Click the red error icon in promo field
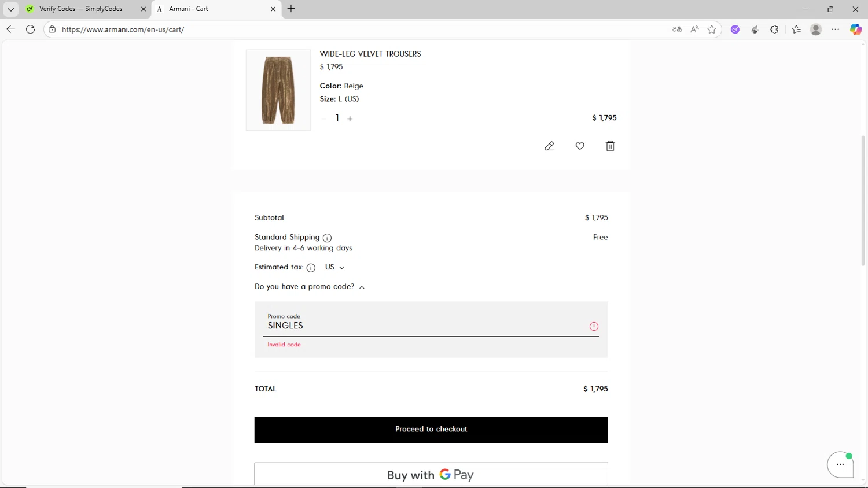868x488 pixels. click(594, 326)
